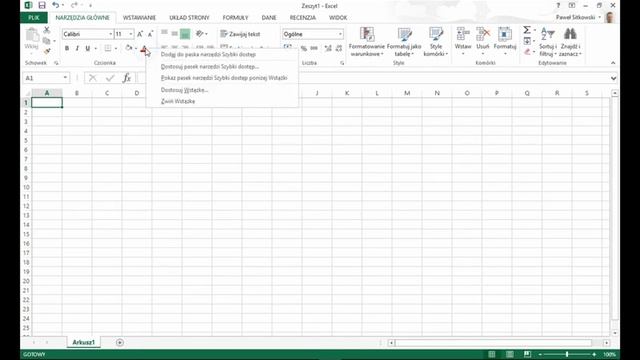Click the AutoSum sigma icon

(x=527, y=30)
